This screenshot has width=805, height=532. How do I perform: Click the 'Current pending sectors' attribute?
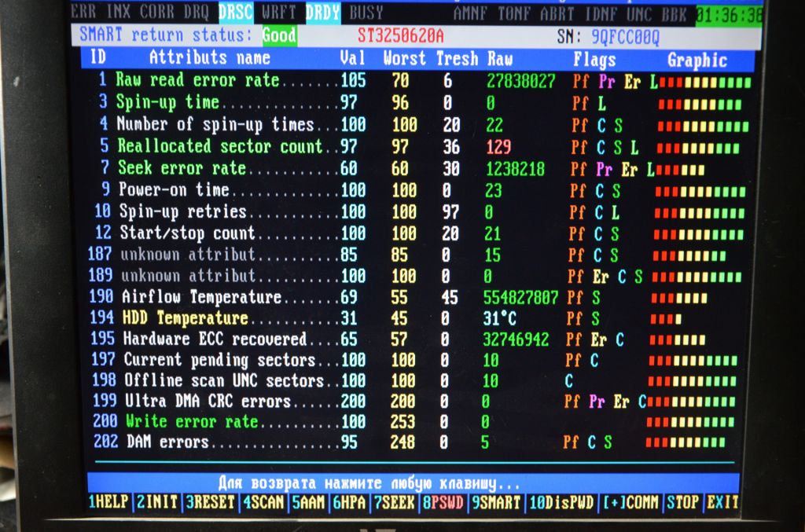(220, 360)
